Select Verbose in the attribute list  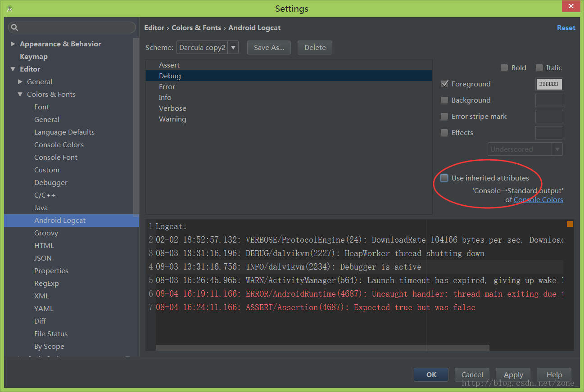[x=289, y=108]
